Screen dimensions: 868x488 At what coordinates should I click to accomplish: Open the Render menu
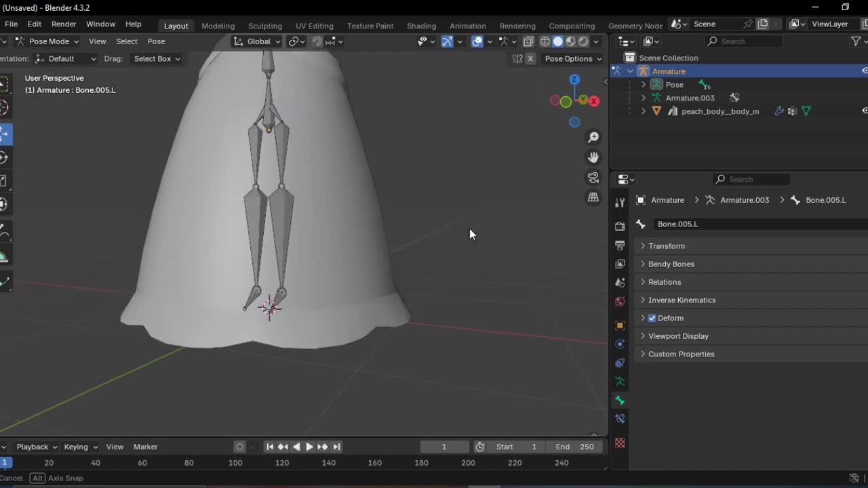point(64,24)
